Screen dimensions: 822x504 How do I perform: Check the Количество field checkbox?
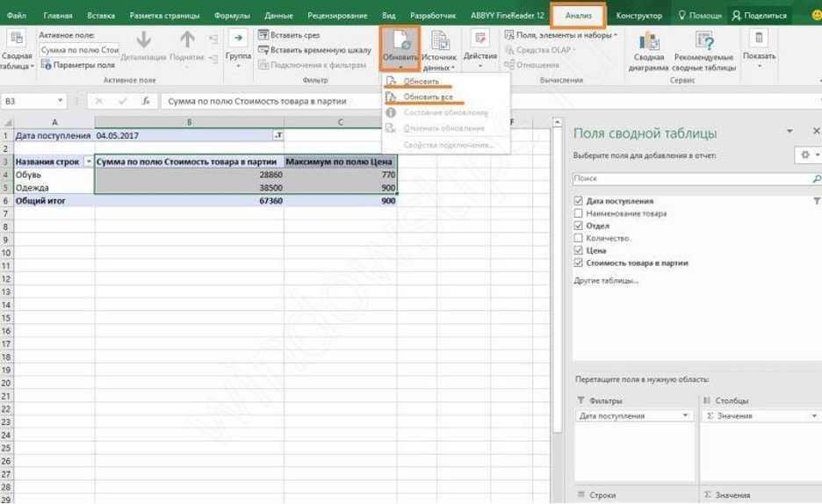pos(578,238)
